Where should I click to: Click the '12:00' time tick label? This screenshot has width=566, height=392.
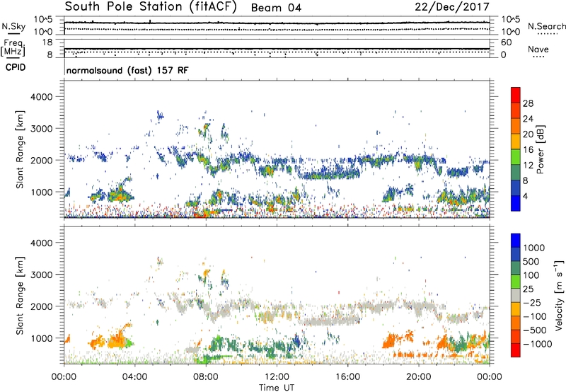tap(277, 377)
